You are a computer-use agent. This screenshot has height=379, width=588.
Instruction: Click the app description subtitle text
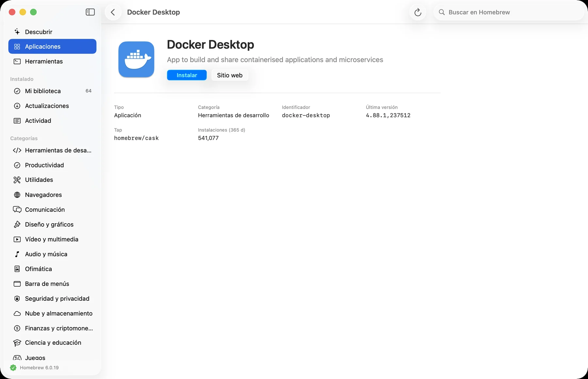[x=275, y=60]
